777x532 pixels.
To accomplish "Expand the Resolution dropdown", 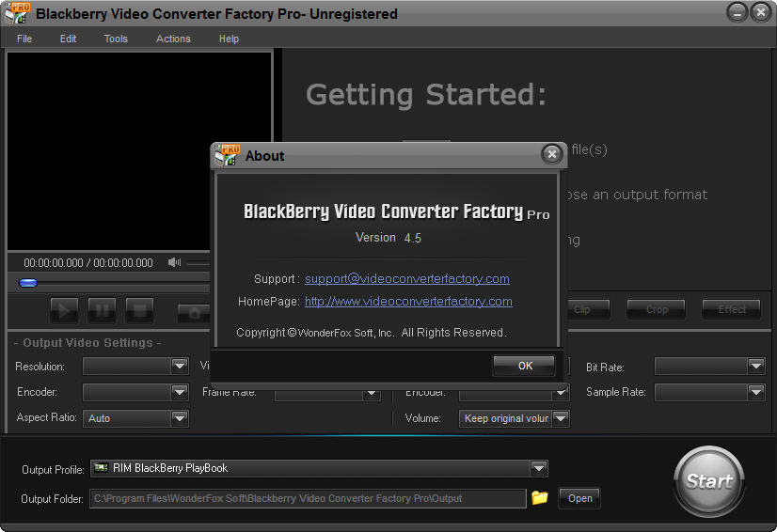I will pos(180,366).
